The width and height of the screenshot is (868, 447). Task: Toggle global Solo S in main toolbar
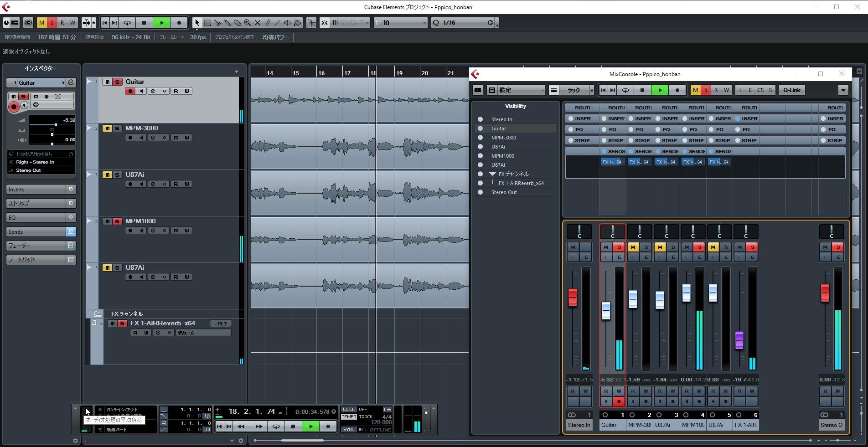coord(52,23)
